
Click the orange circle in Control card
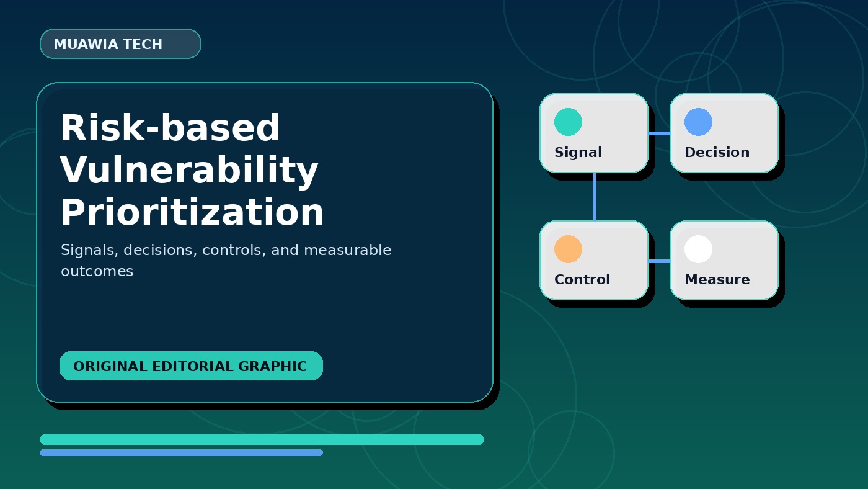tap(568, 249)
